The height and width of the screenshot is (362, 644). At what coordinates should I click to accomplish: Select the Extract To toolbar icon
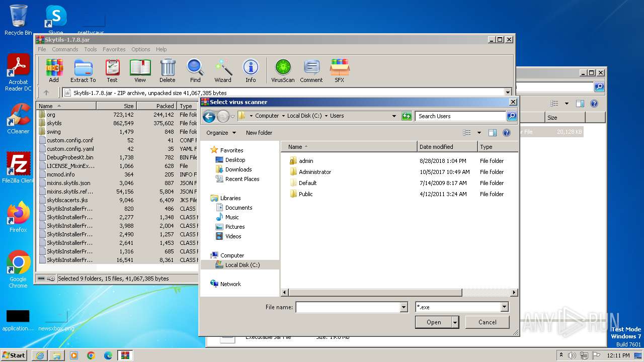click(x=83, y=70)
